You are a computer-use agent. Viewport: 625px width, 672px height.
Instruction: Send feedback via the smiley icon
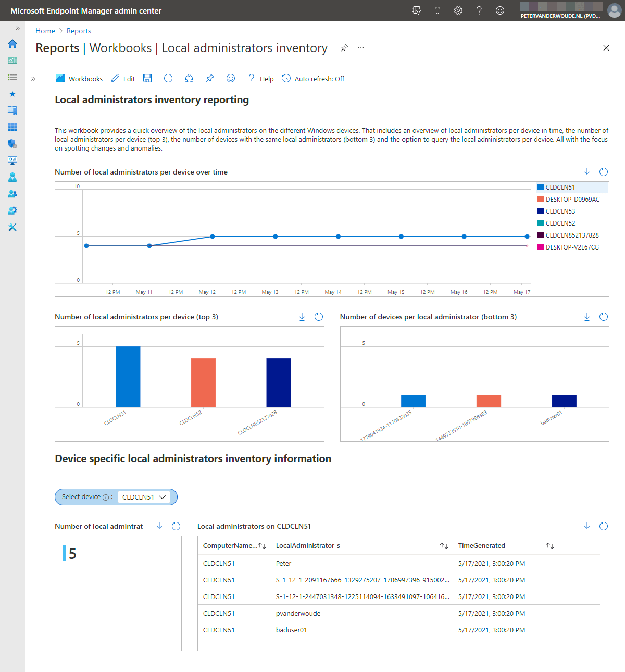[230, 78]
